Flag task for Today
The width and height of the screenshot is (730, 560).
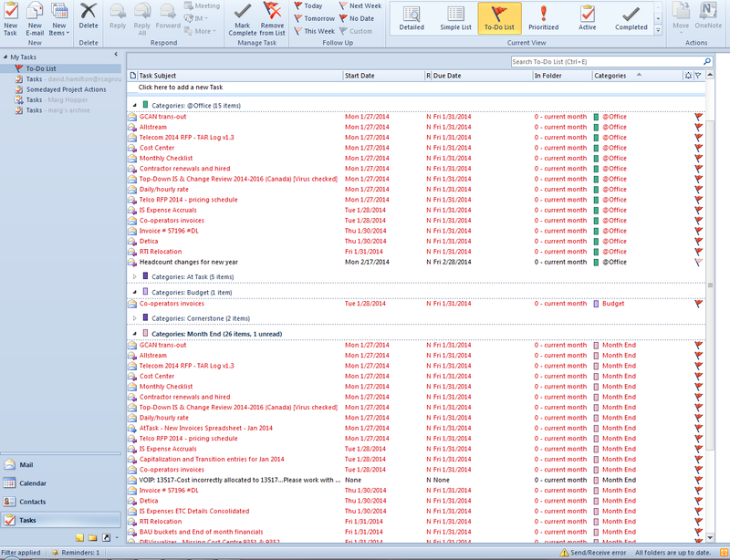click(x=308, y=6)
